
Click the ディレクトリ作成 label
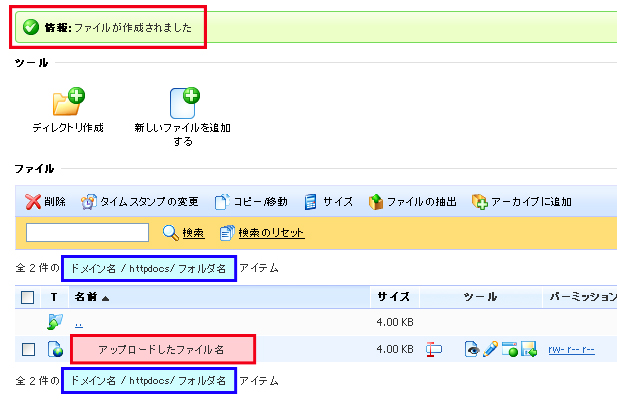point(68,128)
